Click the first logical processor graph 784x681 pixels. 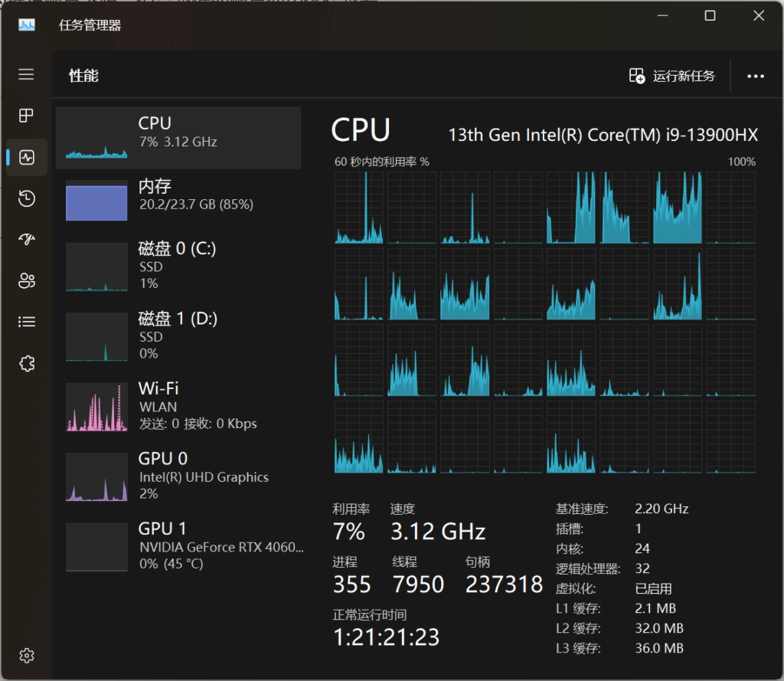coord(358,208)
